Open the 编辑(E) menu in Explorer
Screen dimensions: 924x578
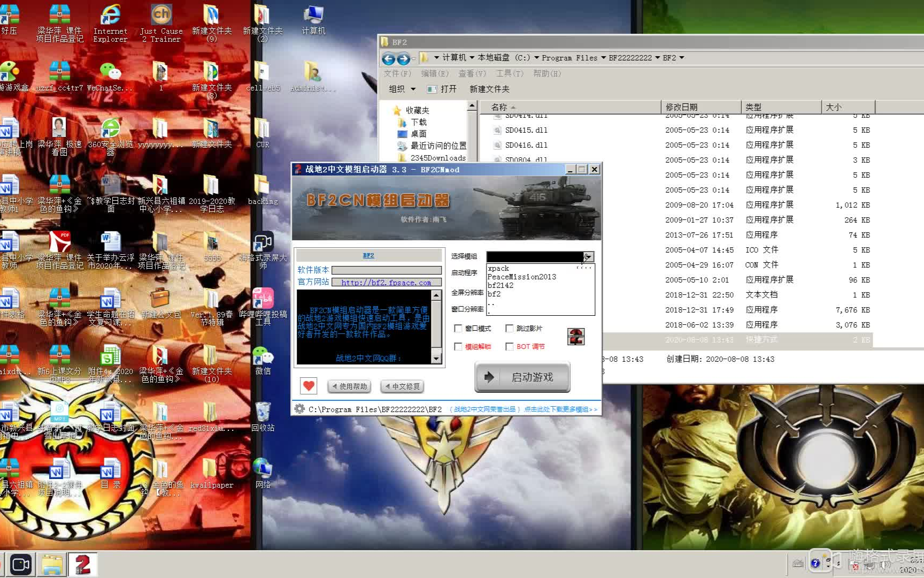point(435,73)
